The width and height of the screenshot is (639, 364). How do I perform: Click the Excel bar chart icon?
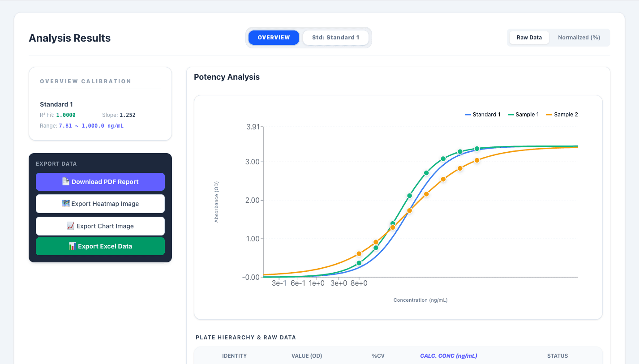tap(72, 246)
